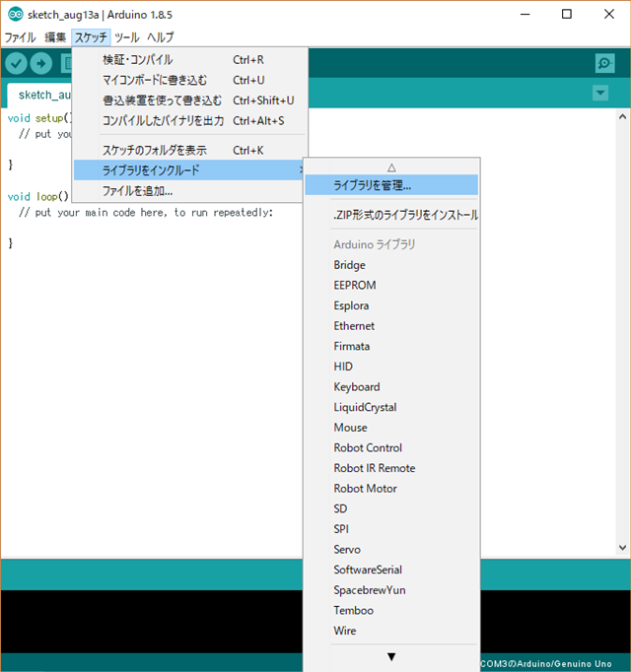Include the Ethernet library
The image size is (631, 672).
tap(391, 326)
